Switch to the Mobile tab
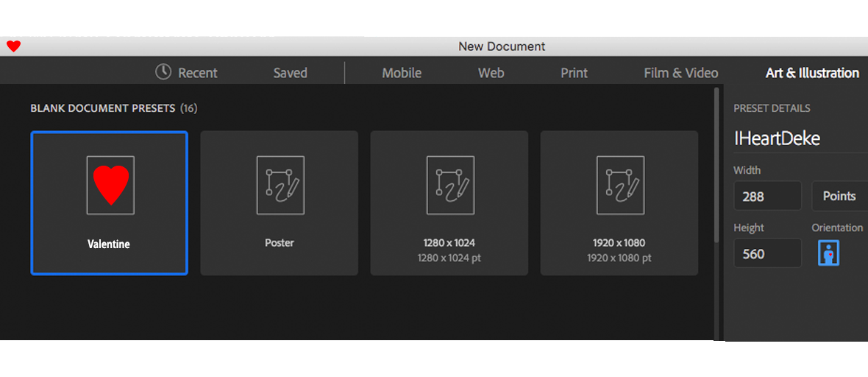Viewport: 868px width, 377px height. [x=402, y=73]
